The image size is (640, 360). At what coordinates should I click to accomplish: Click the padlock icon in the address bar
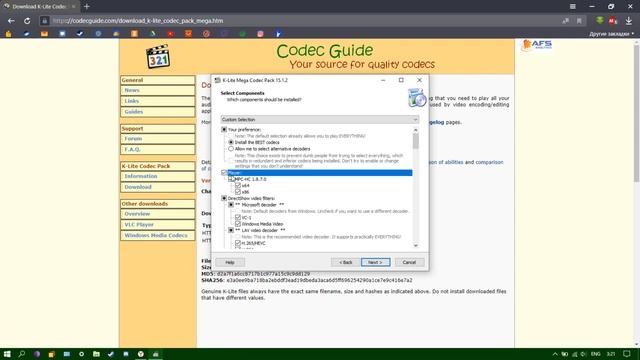[x=44, y=21]
